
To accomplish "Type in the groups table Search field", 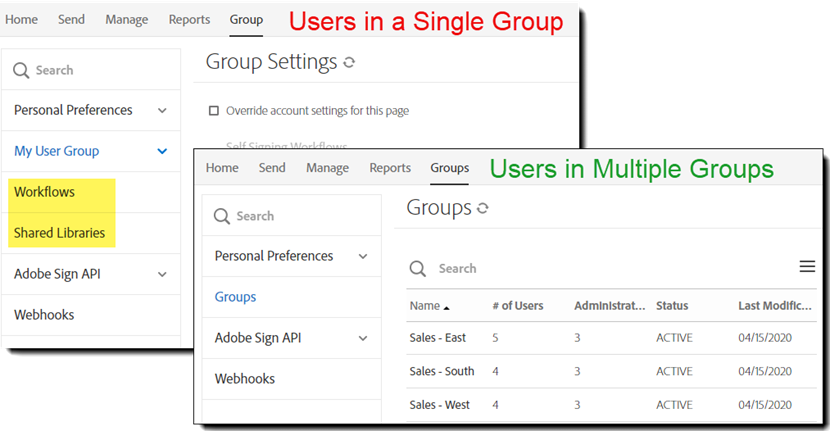I will 600,268.
